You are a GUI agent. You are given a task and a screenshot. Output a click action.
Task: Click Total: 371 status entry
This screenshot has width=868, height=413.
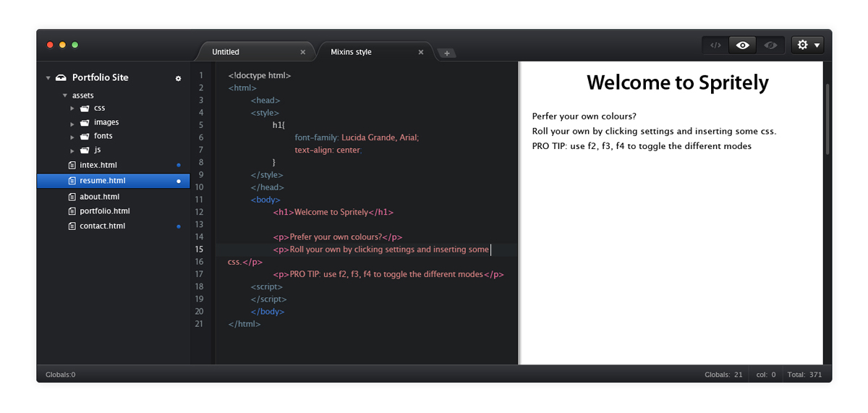tap(805, 375)
